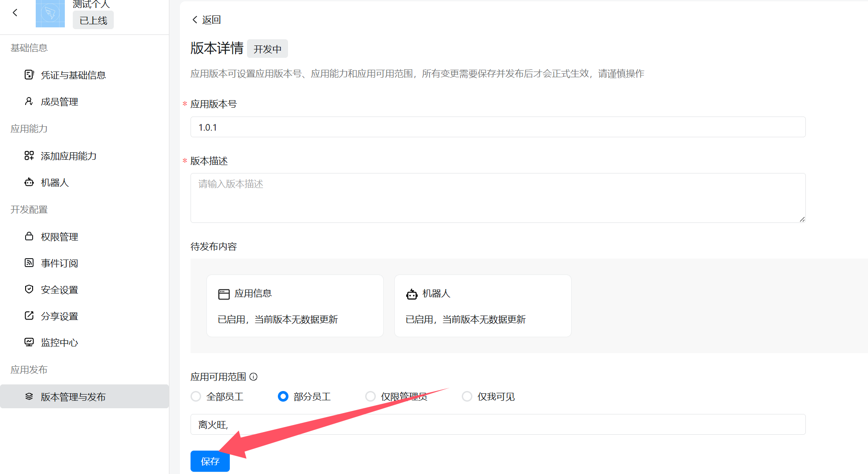Open the 事件订阅 feed icon
Image resolution: width=868 pixels, height=474 pixels.
point(29,263)
